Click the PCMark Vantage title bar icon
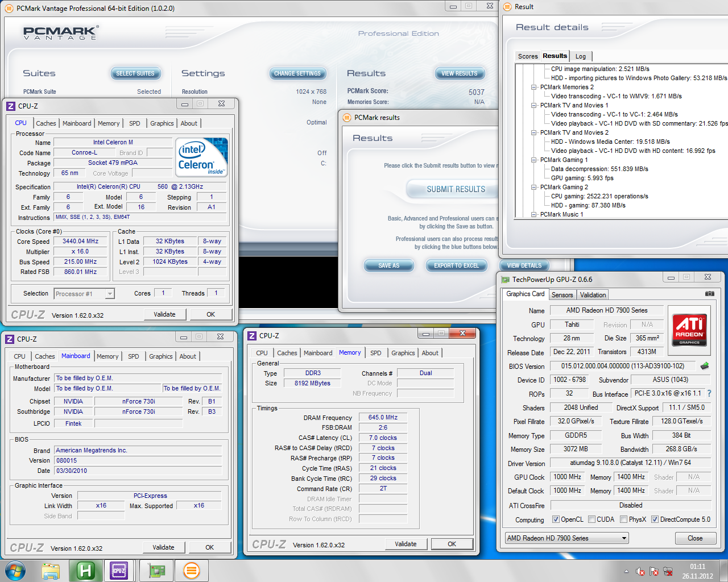 9,9
